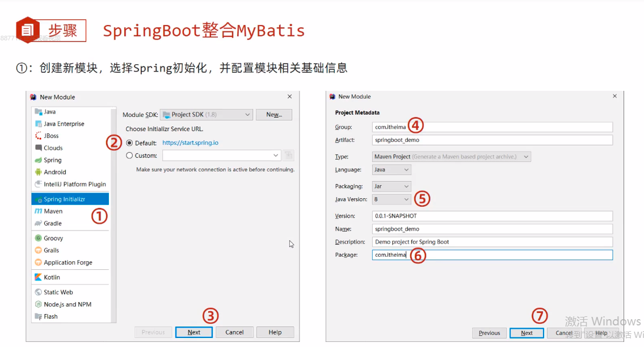Click the Java Enterprise module icon

39,124
